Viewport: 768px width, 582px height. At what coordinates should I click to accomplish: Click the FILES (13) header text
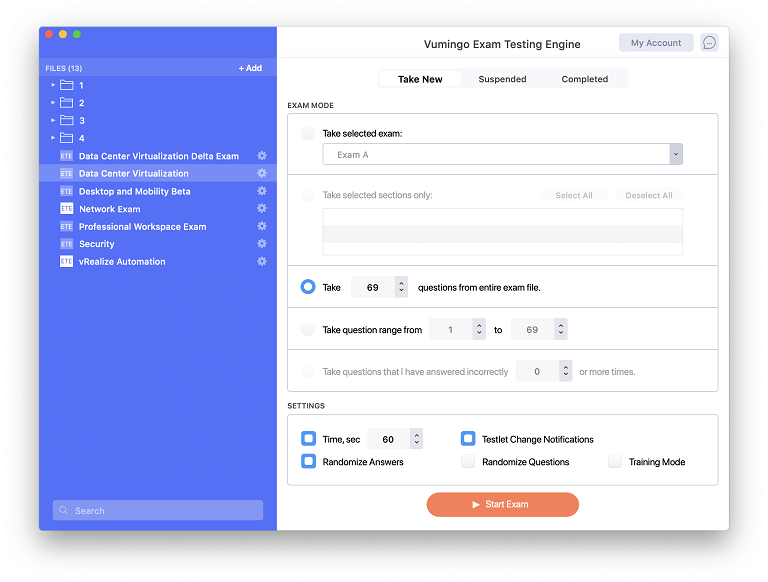64,68
